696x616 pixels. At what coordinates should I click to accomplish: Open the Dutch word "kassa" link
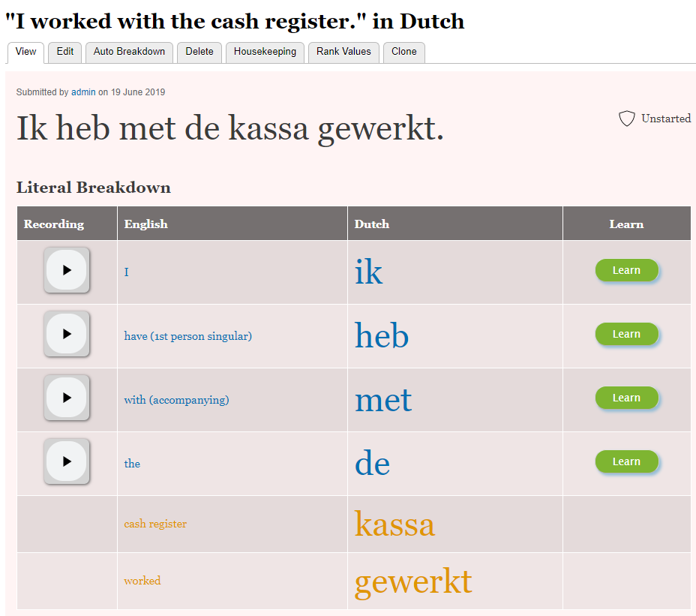click(394, 524)
